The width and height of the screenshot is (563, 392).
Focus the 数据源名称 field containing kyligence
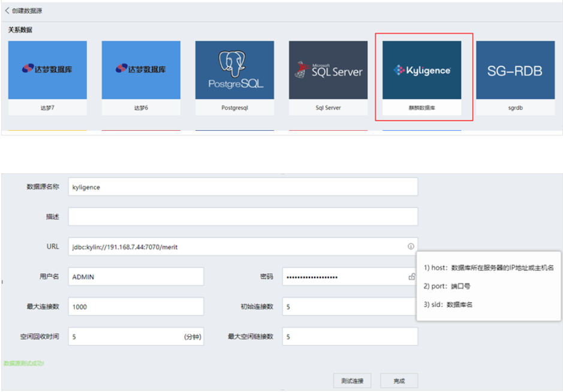pyautogui.click(x=243, y=186)
